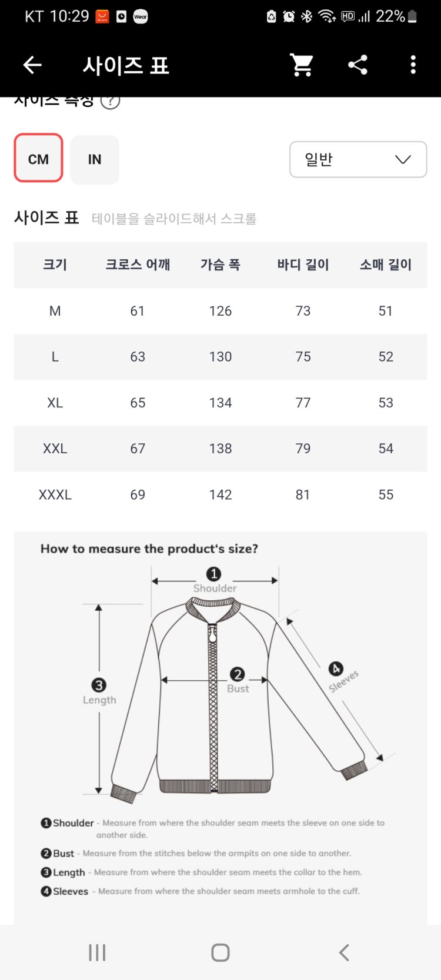Tap the back arrow icon
The width and height of the screenshot is (441, 980).
(x=32, y=65)
